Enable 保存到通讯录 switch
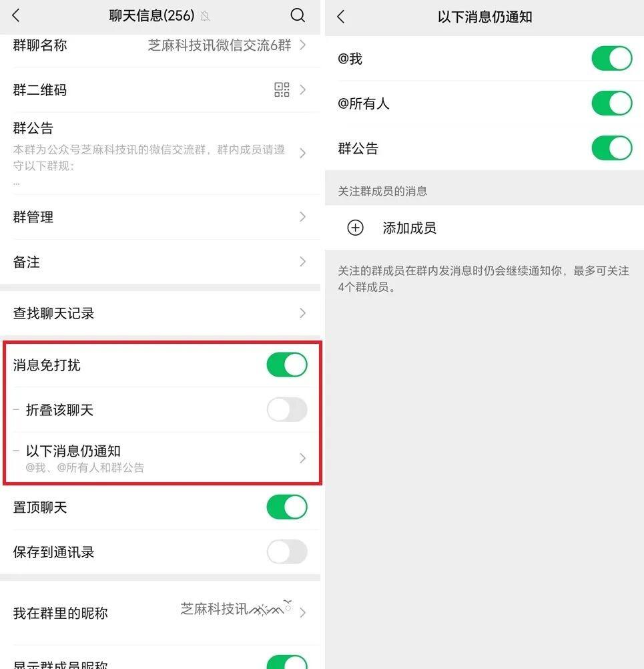 click(x=287, y=551)
